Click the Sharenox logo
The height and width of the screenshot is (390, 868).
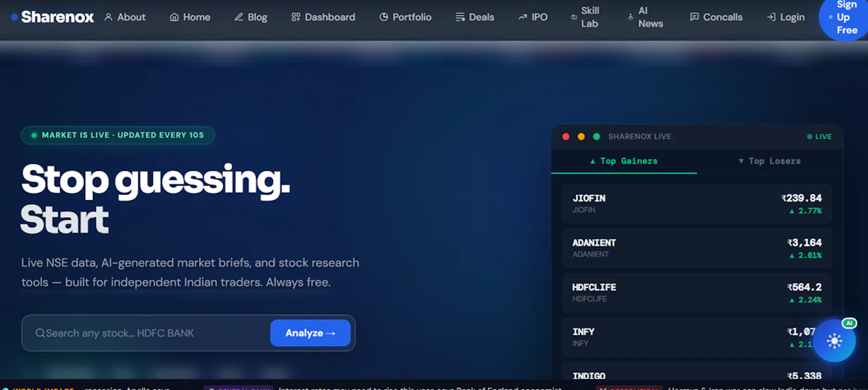tap(52, 17)
